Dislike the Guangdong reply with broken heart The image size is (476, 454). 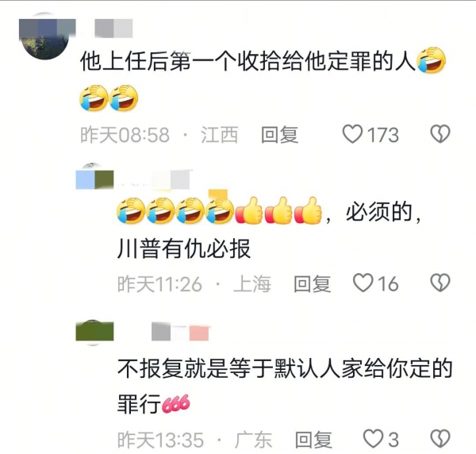(440, 439)
